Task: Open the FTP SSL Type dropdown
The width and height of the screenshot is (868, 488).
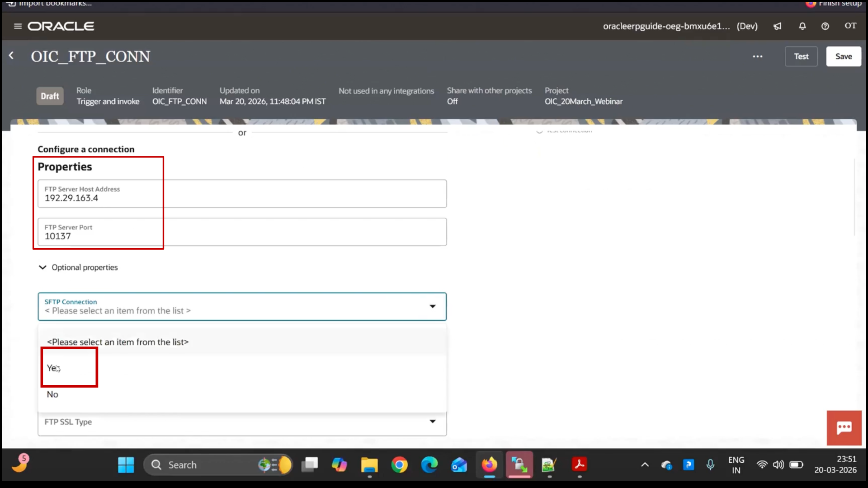Action: 242,422
